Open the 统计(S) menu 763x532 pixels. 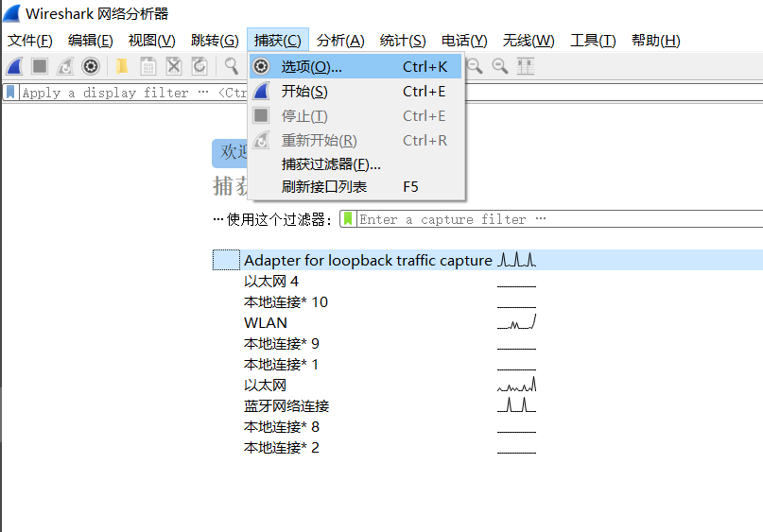point(403,41)
